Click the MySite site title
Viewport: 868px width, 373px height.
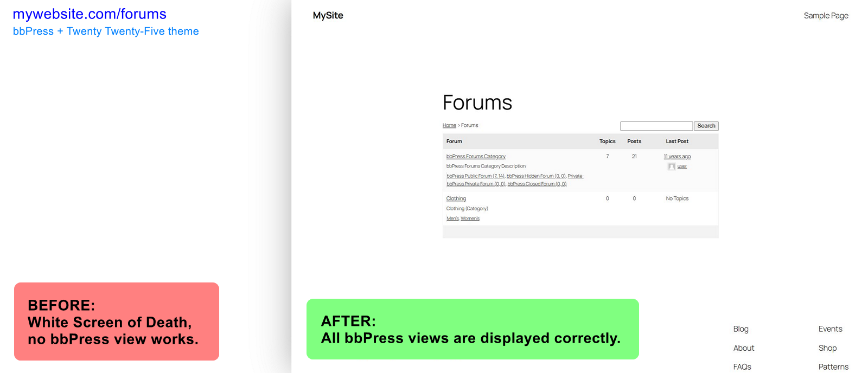pos(328,16)
